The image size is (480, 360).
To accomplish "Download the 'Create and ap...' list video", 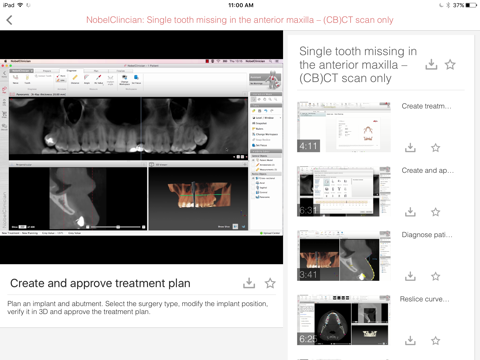I will point(410,212).
